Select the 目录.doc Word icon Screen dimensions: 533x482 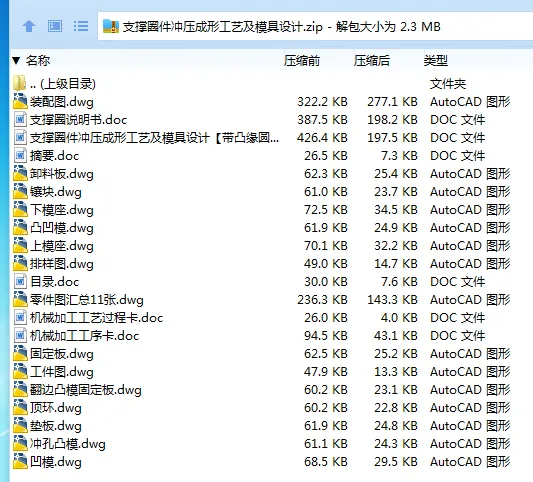[x=20, y=281]
